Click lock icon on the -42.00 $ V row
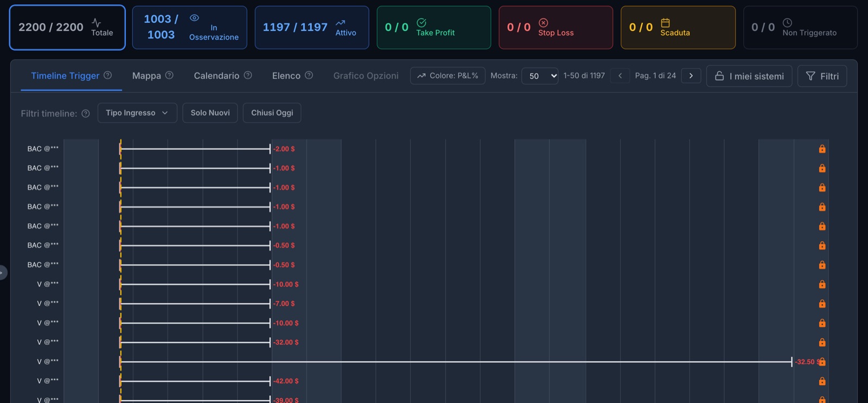This screenshot has width=868, height=403. [822, 381]
